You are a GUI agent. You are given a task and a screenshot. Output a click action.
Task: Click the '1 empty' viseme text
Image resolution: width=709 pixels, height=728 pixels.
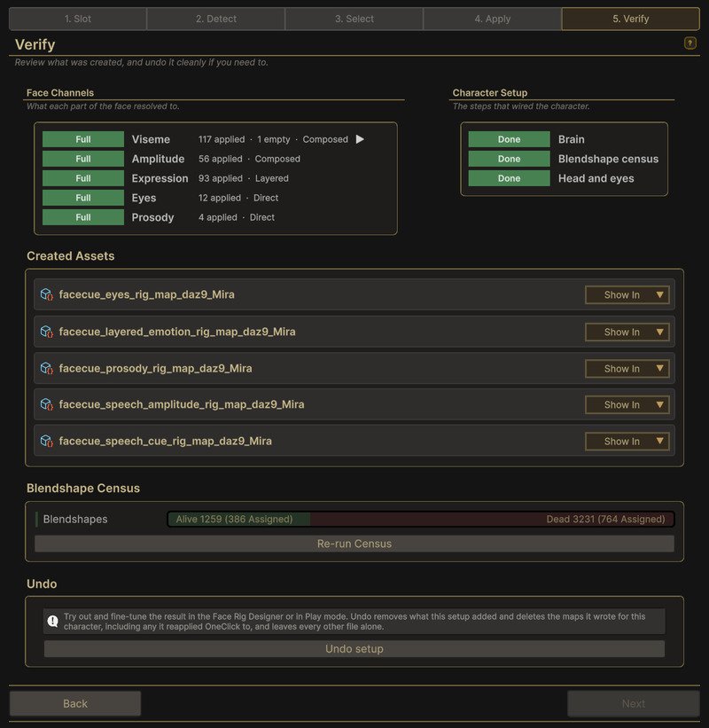pos(274,139)
